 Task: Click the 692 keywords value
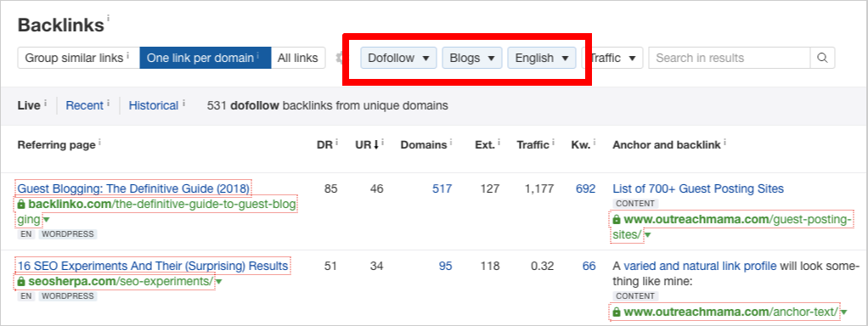(x=586, y=188)
